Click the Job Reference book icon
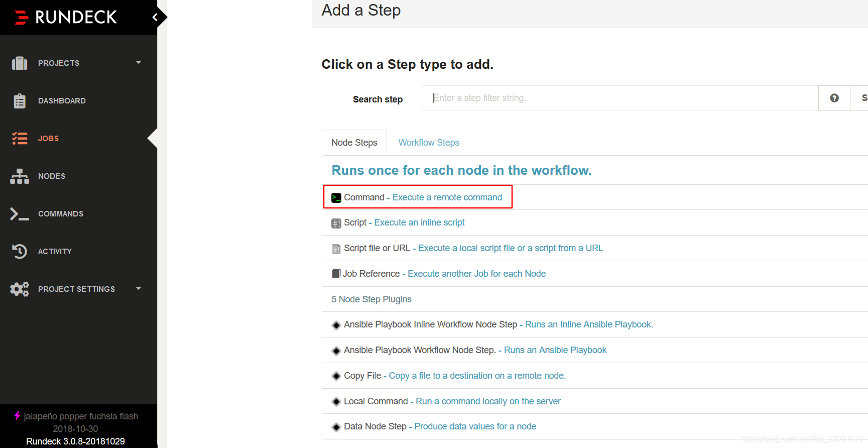The width and height of the screenshot is (868, 448). [x=336, y=273]
